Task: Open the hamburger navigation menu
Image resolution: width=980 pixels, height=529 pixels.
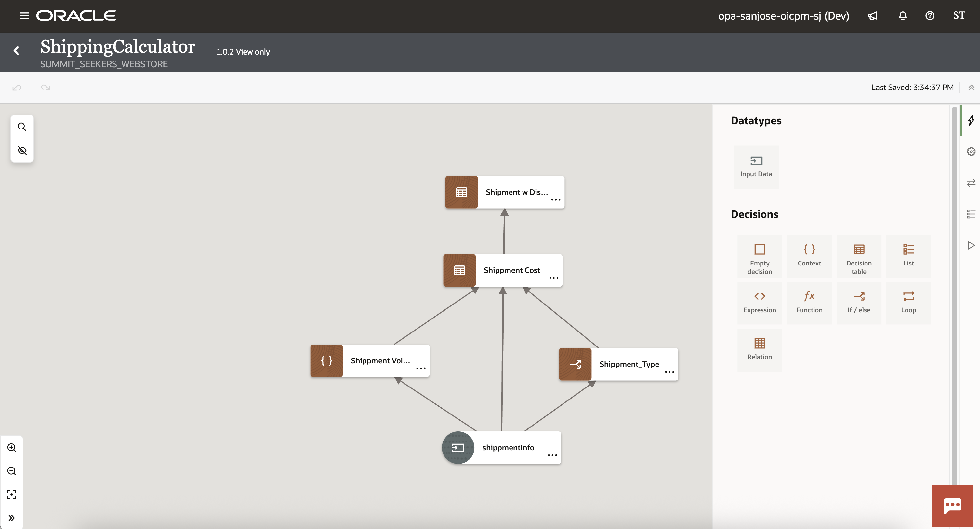Action: [25, 16]
